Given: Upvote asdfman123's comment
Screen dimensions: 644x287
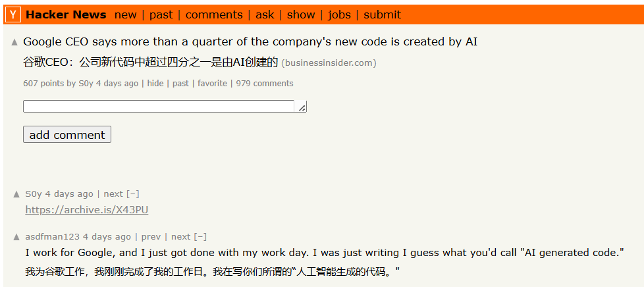Looking at the screenshot, I should coord(16,237).
